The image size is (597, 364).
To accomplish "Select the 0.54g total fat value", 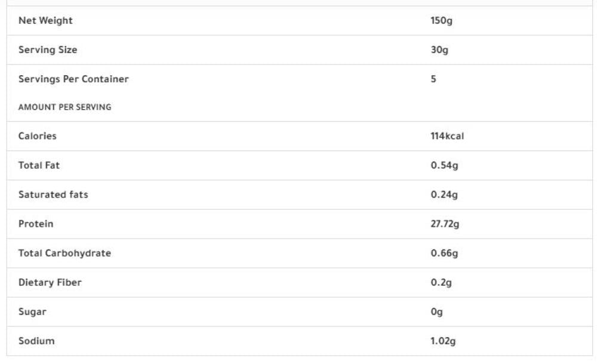I will tap(444, 165).
